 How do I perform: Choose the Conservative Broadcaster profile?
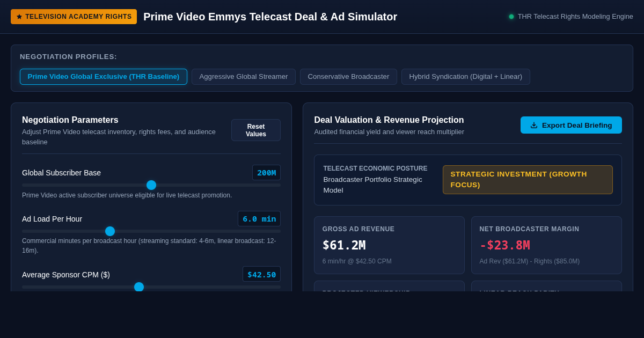pyautogui.click(x=348, y=77)
